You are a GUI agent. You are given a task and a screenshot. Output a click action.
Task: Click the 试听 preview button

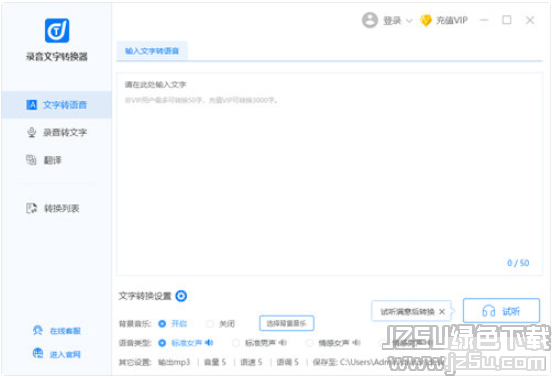click(501, 311)
